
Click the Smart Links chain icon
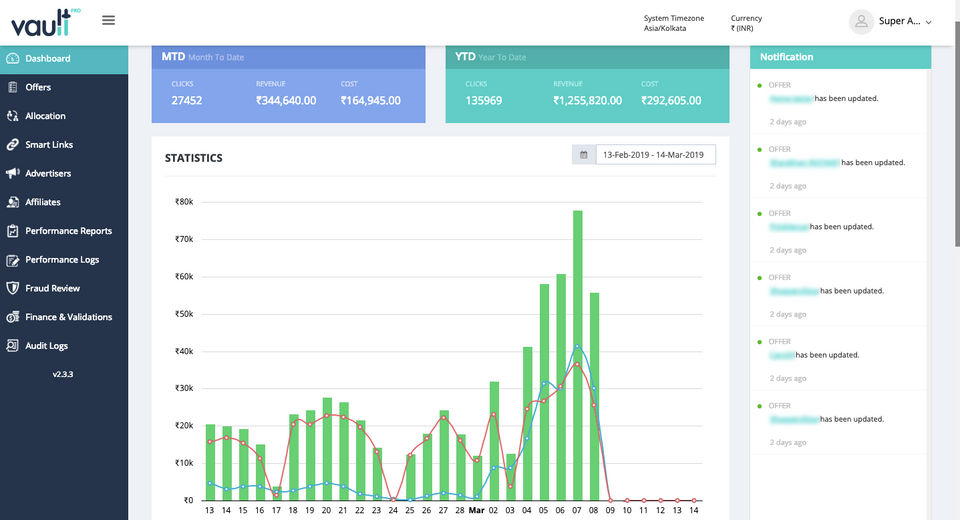click(12, 145)
